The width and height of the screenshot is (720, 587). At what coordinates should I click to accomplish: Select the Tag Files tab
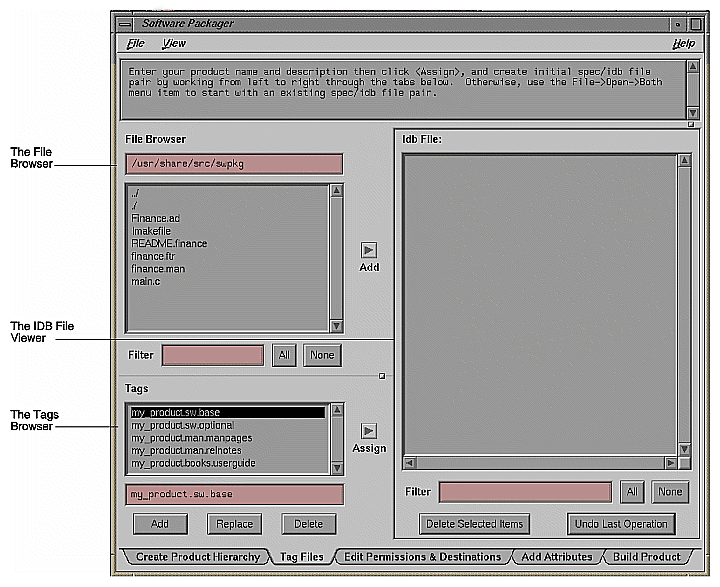coord(302,557)
